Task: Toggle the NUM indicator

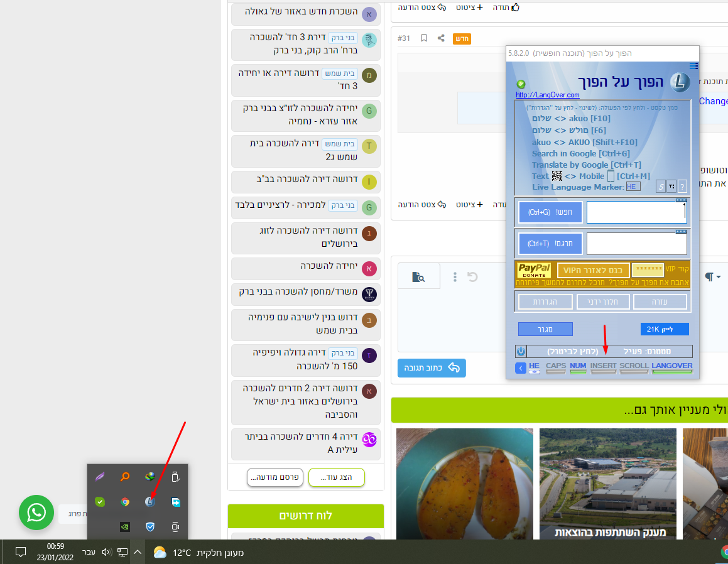Action: [x=578, y=367]
